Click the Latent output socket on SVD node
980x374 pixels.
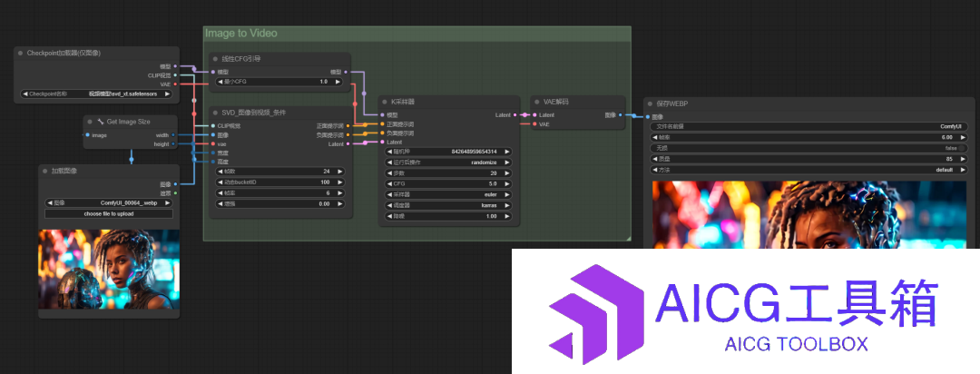(348, 143)
